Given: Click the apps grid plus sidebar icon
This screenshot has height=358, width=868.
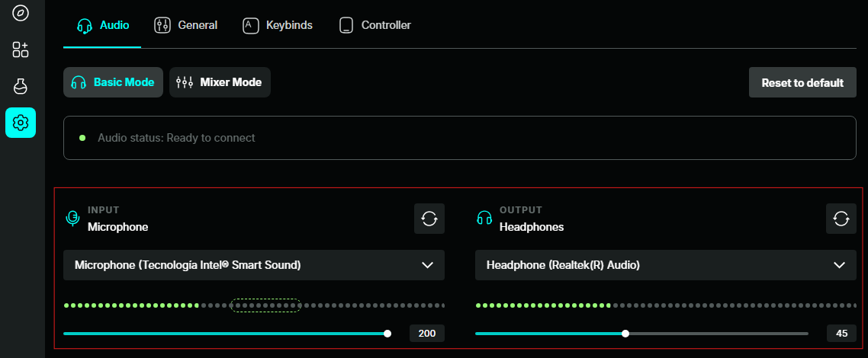Looking at the screenshot, I should (21, 50).
